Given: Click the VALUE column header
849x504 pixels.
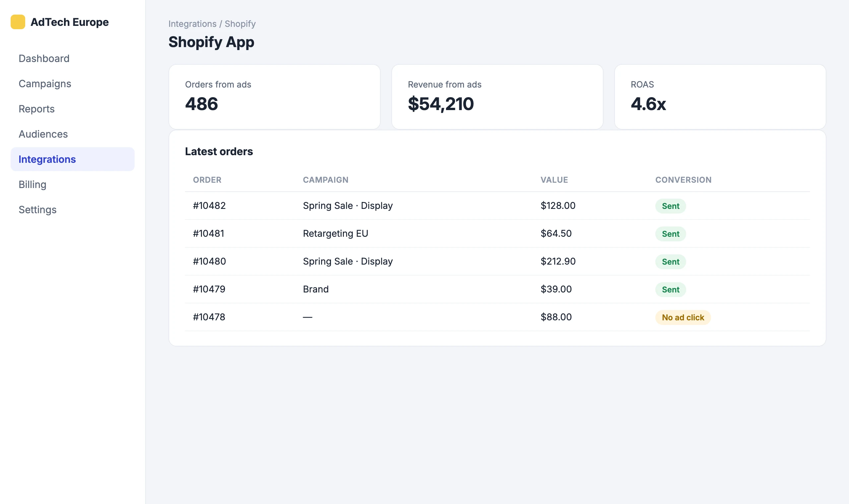Looking at the screenshot, I should point(554,180).
